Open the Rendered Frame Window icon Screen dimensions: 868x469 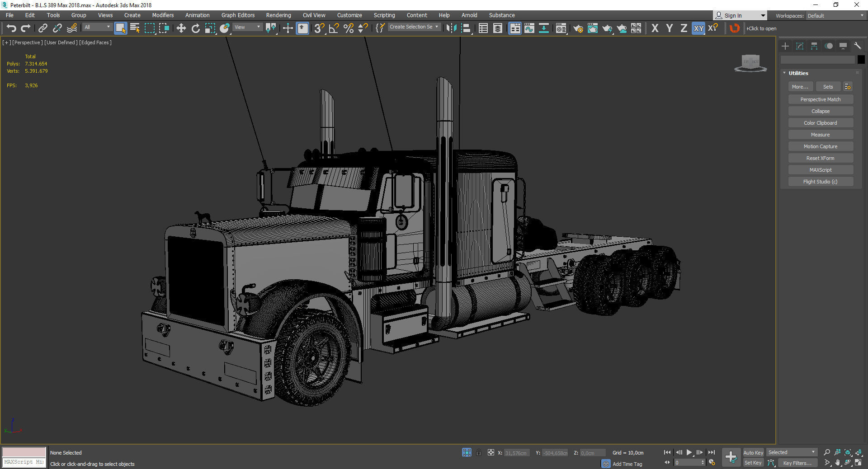tap(592, 28)
